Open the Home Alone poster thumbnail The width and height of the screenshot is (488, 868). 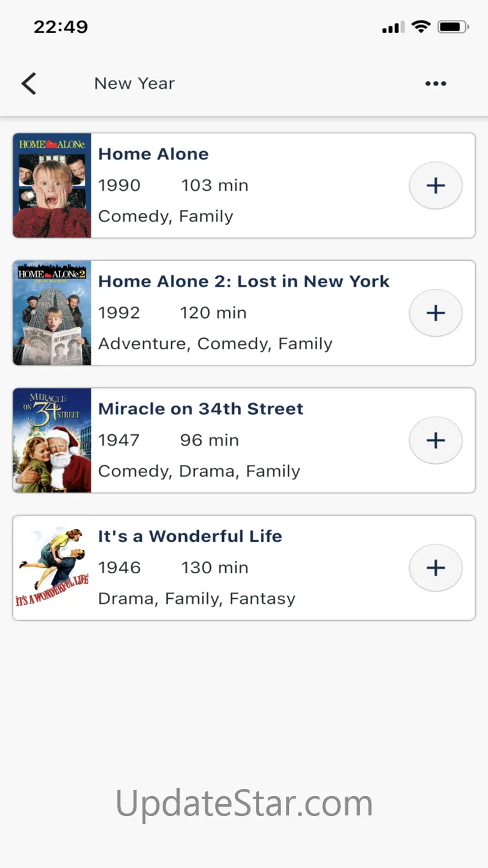click(52, 185)
